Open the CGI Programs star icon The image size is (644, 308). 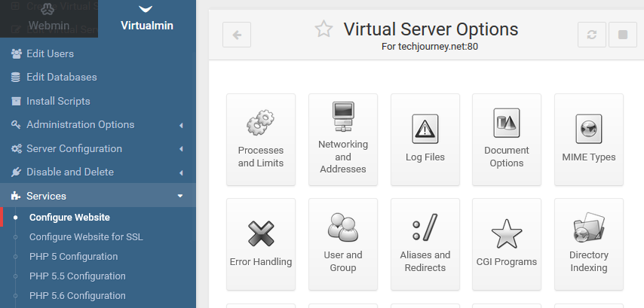507,233
